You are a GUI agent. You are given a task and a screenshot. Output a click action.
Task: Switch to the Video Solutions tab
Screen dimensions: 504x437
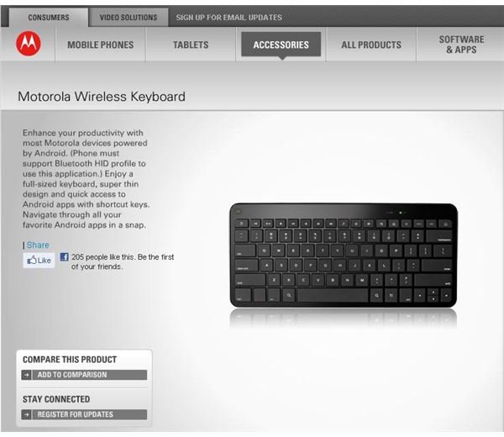[129, 18]
